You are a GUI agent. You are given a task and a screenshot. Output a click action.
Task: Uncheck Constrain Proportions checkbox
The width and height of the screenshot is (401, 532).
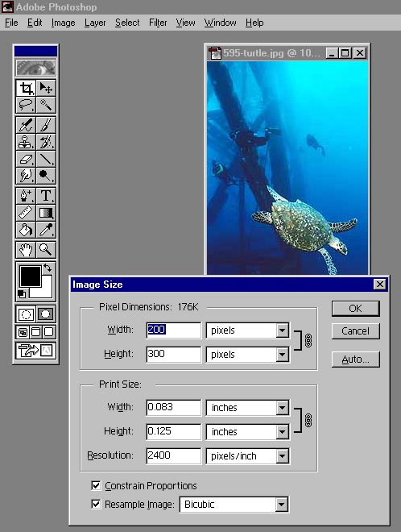(x=97, y=485)
